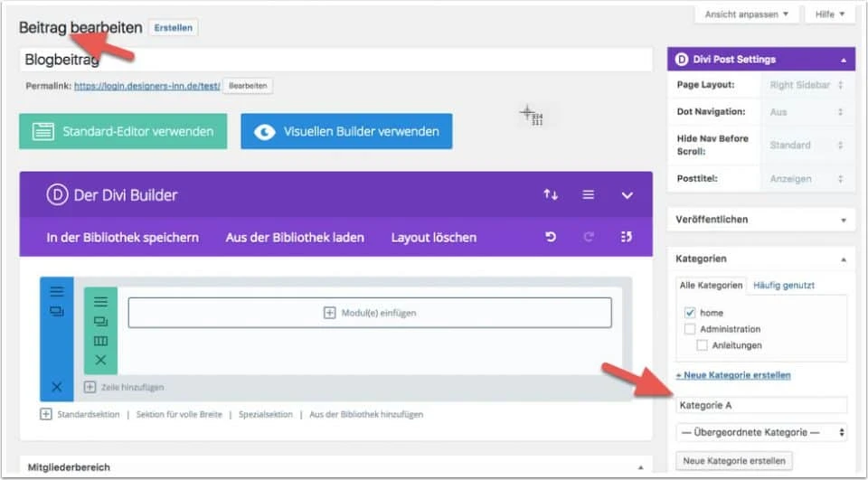Open Übergeordnete Kategorie dropdown
Image resolution: width=868 pixels, height=480 pixels.
pos(761,432)
